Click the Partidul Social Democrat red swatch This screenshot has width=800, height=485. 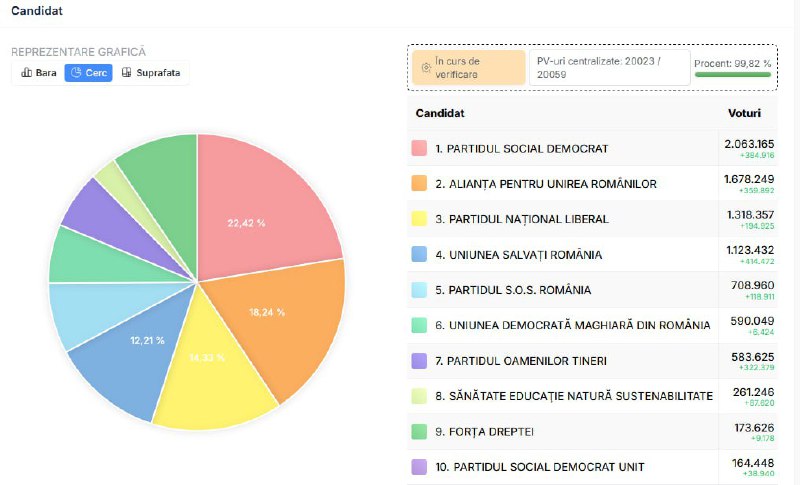pos(420,148)
